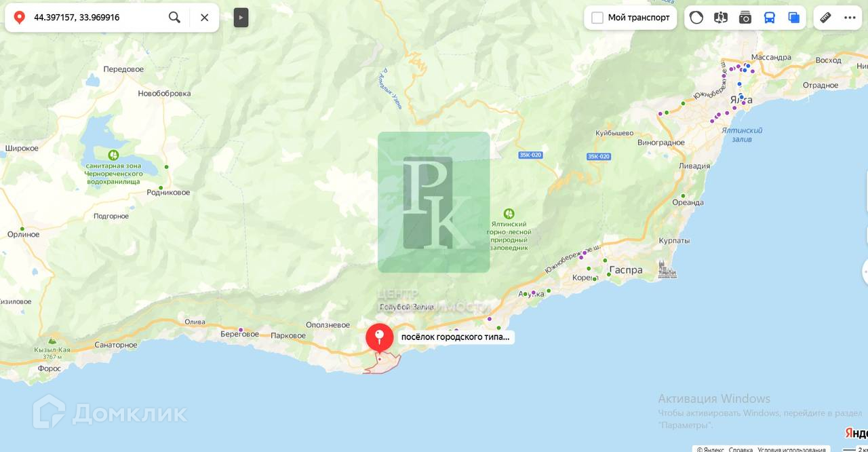
Task: Click the Кызыл-Кая mountain peak icon
Action: tap(52, 341)
